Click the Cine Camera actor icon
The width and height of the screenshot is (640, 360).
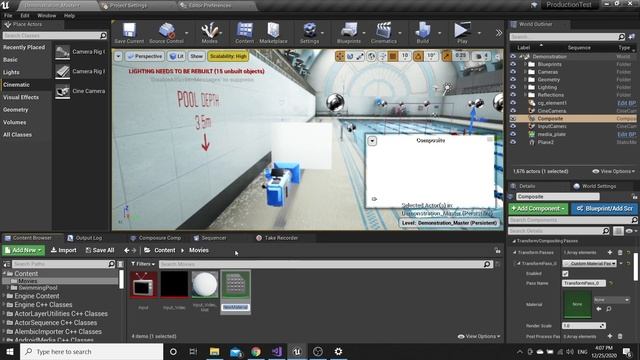pos(62,91)
